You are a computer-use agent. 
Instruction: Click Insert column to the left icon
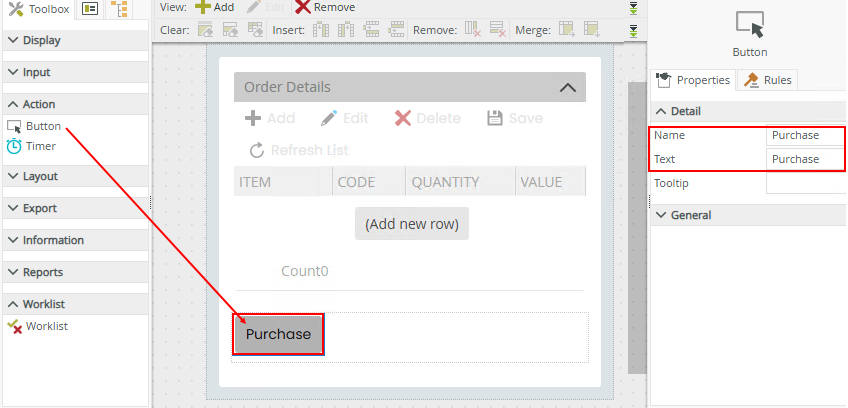pyautogui.click(x=321, y=30)
